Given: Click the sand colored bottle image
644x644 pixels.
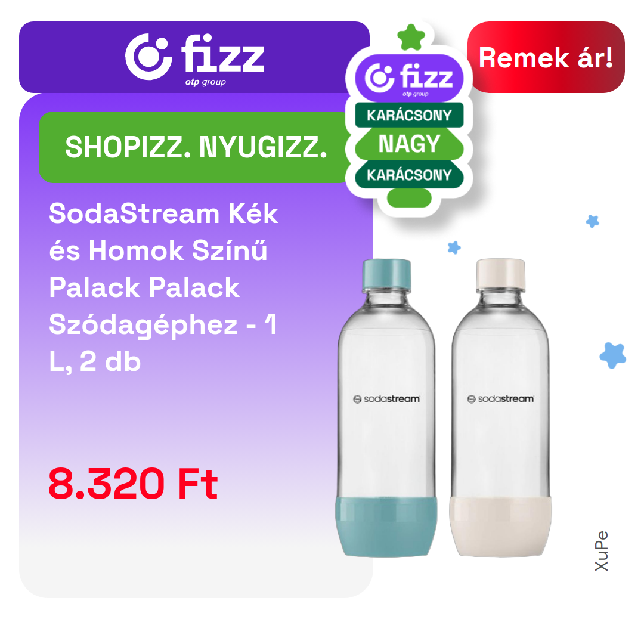Looking at the screenshot, I should [501, 407].
